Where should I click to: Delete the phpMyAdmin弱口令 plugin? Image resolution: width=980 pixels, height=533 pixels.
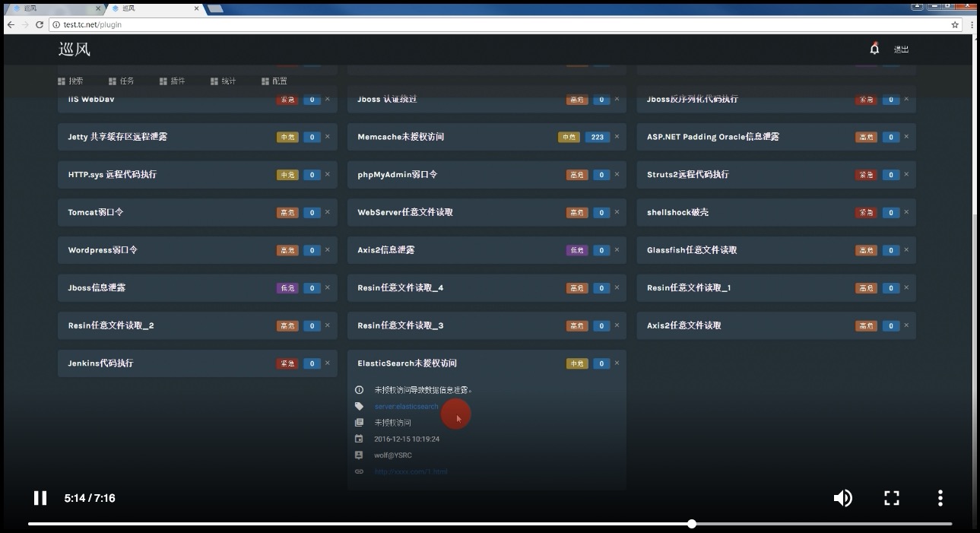click(617, 174)
